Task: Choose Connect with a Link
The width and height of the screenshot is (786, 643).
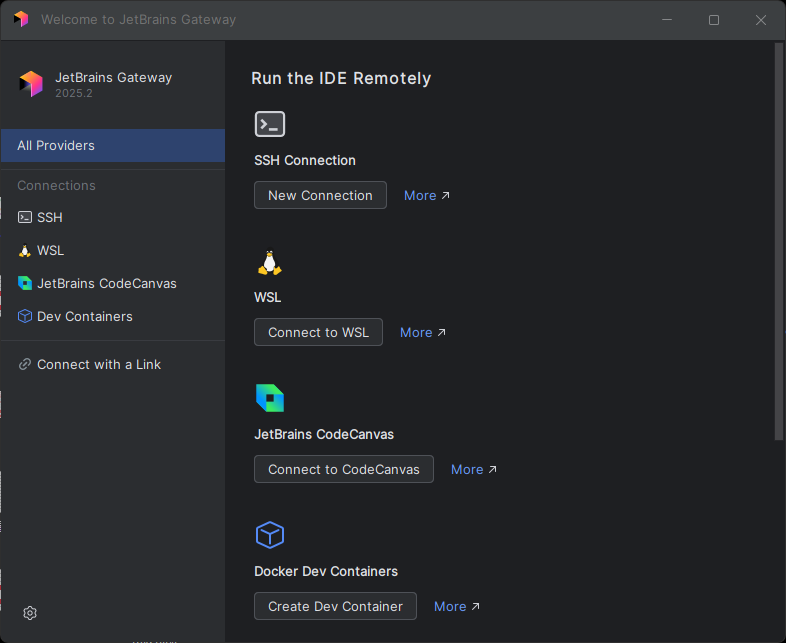Action: pos(113,364)
